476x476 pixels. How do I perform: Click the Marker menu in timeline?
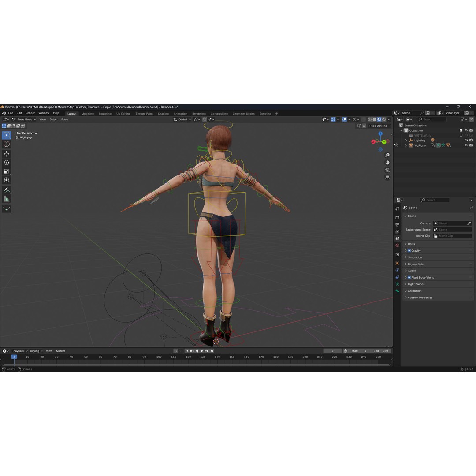[60, 351]
